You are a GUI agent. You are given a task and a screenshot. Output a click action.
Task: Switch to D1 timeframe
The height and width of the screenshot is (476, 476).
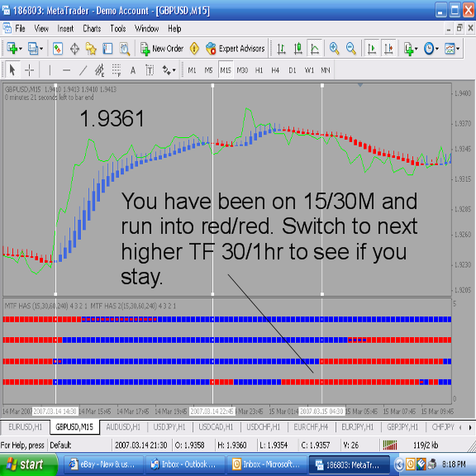click(293, 70)
